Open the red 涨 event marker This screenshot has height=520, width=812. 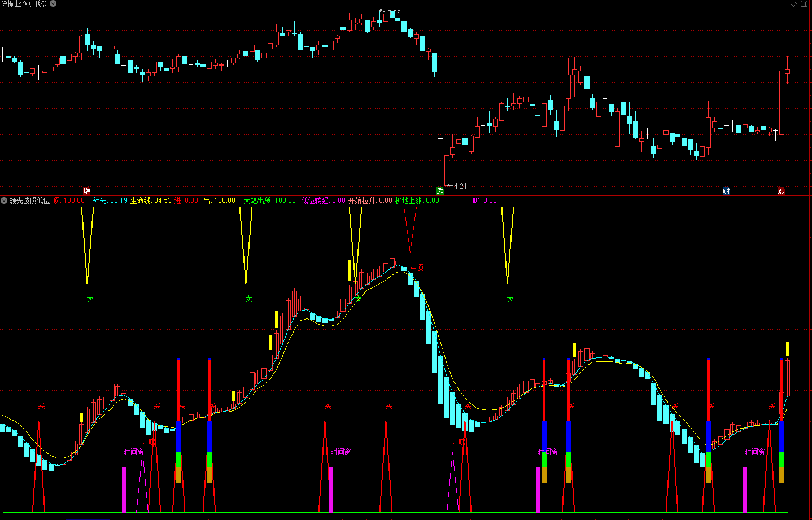[x=781, y=191]
